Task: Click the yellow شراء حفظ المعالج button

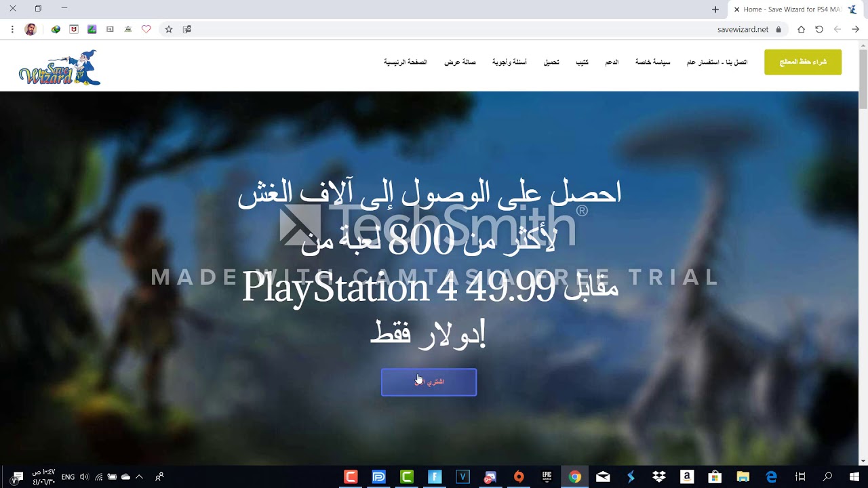Action: click(803, 62)
